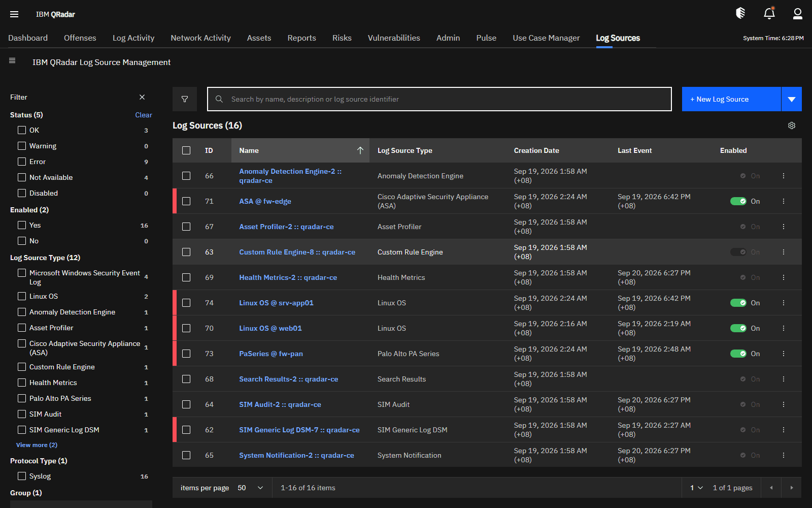Open the Use Case Manager tab
812x508 pixels.
546,38
